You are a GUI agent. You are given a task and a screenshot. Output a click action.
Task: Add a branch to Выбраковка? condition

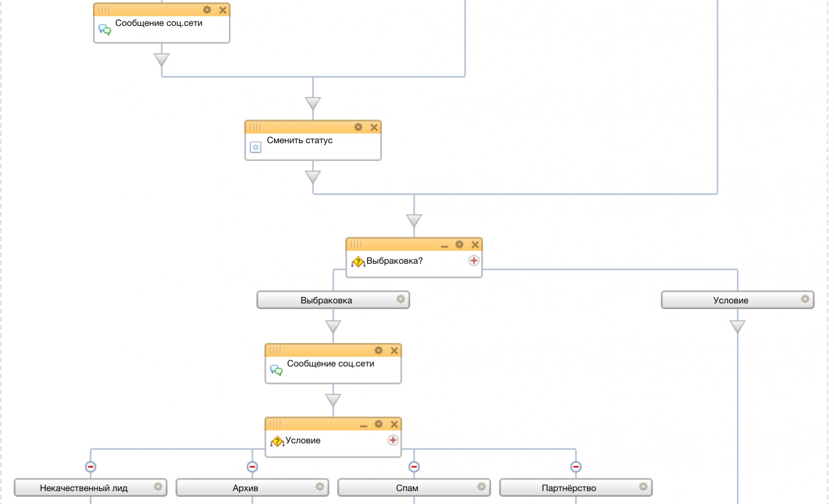point(474,260)
